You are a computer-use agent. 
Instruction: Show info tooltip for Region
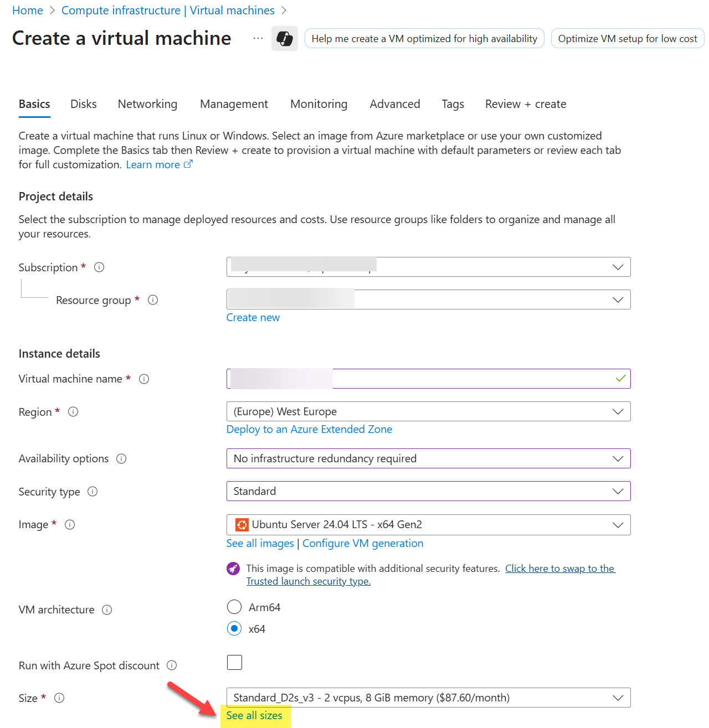(73, 412)
